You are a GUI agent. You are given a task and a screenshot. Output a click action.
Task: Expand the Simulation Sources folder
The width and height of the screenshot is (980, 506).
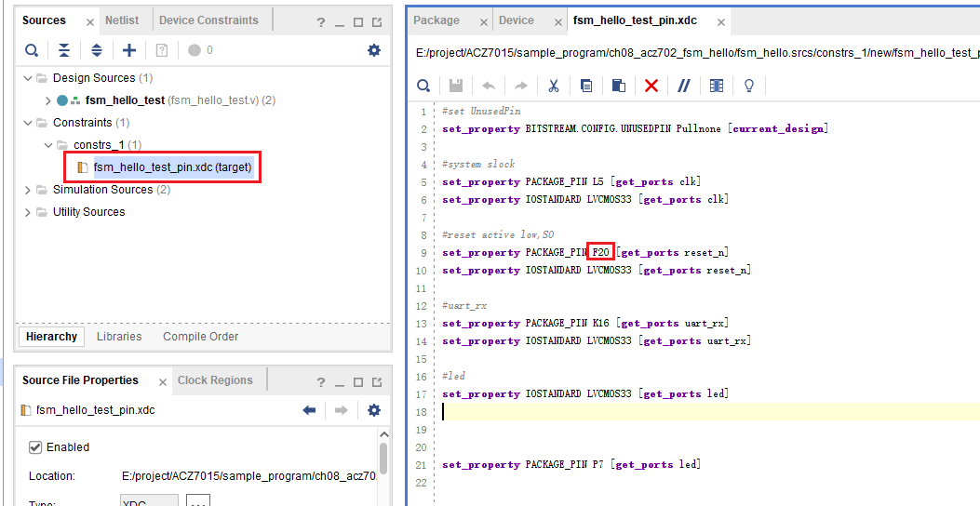[29, 190]
